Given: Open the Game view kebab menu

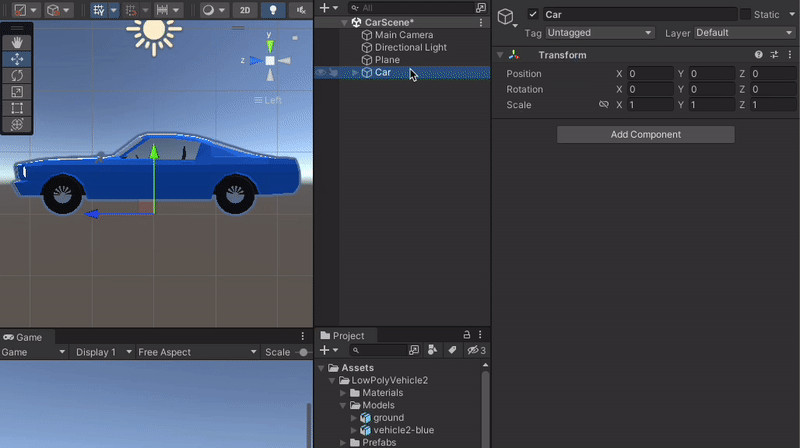Looking at the screenshot, I should pyautogui.click(x=303, y=336).
